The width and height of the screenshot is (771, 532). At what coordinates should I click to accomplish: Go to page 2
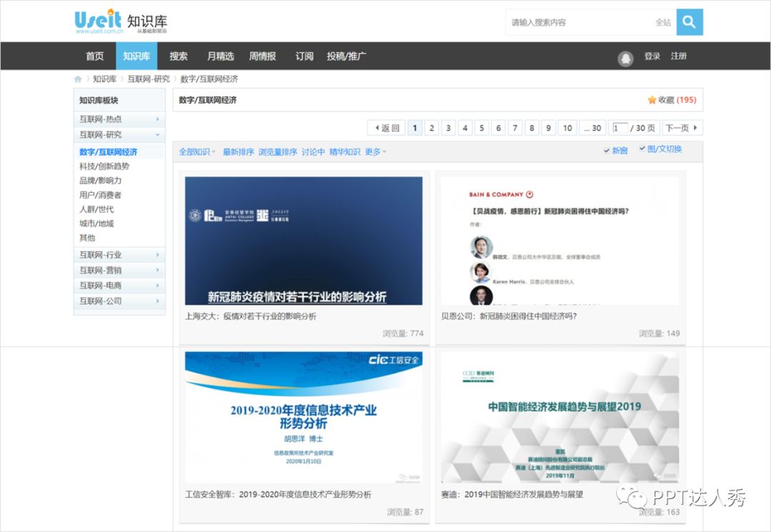(431, 128)
